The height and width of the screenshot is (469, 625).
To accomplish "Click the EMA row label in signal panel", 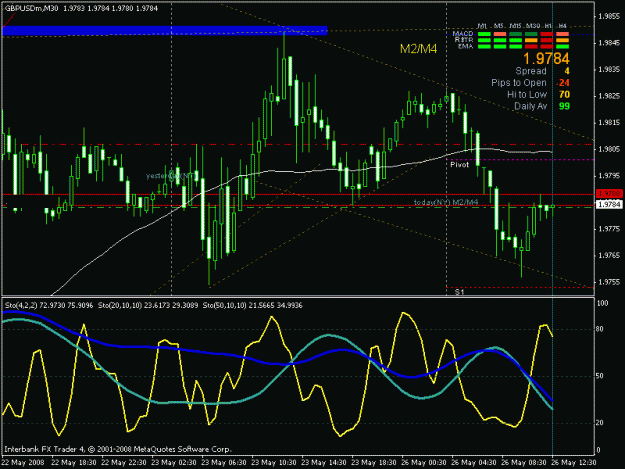I will pyautogui.click(x=466, y=46).
